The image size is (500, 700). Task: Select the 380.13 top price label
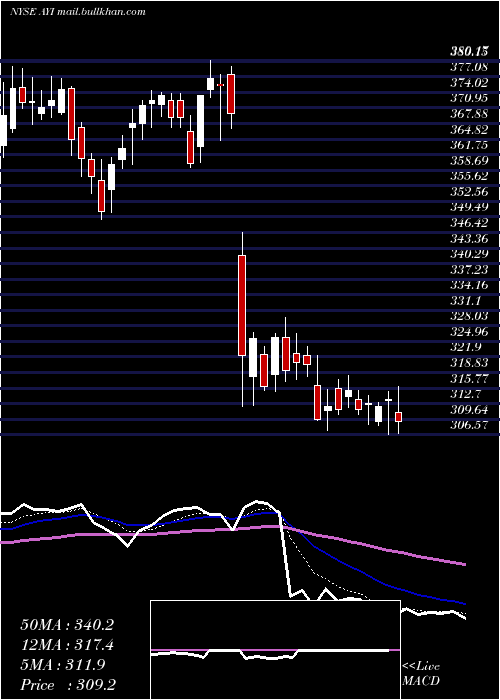point(469,53)
